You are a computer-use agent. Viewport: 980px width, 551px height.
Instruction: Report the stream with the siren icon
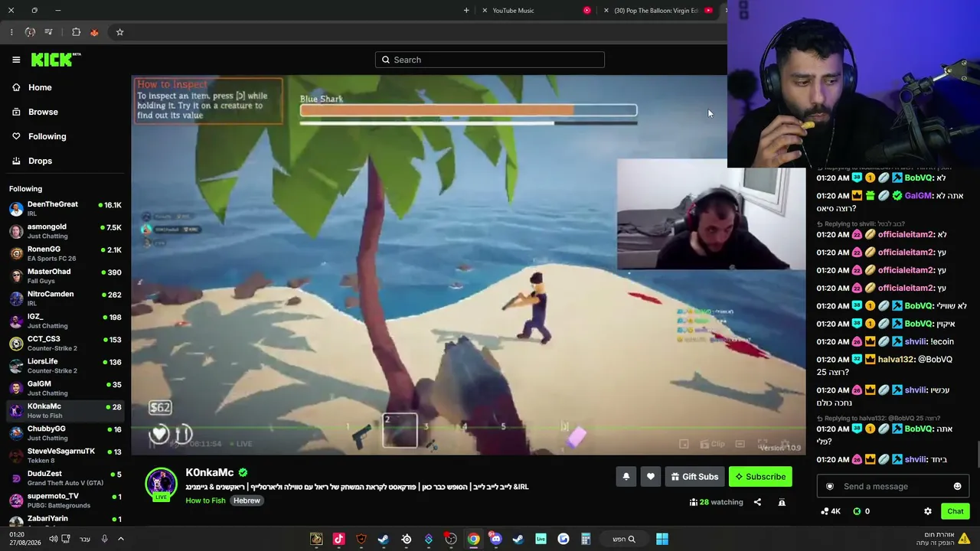[782, 502]
